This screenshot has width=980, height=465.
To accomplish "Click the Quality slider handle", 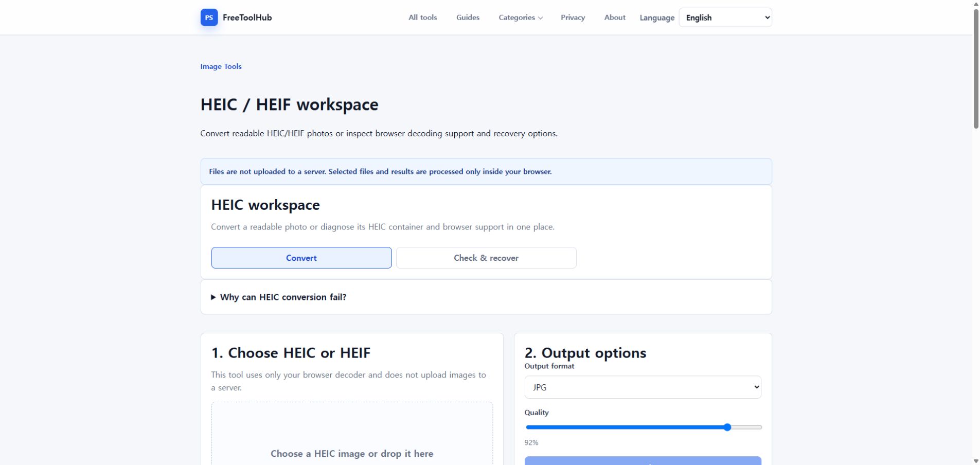I will [727, 427].
